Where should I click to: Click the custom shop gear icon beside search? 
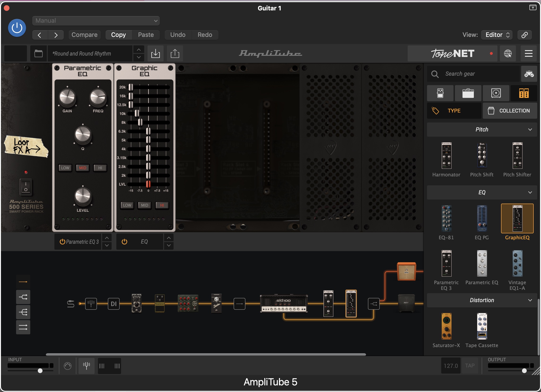coord(529,74)
